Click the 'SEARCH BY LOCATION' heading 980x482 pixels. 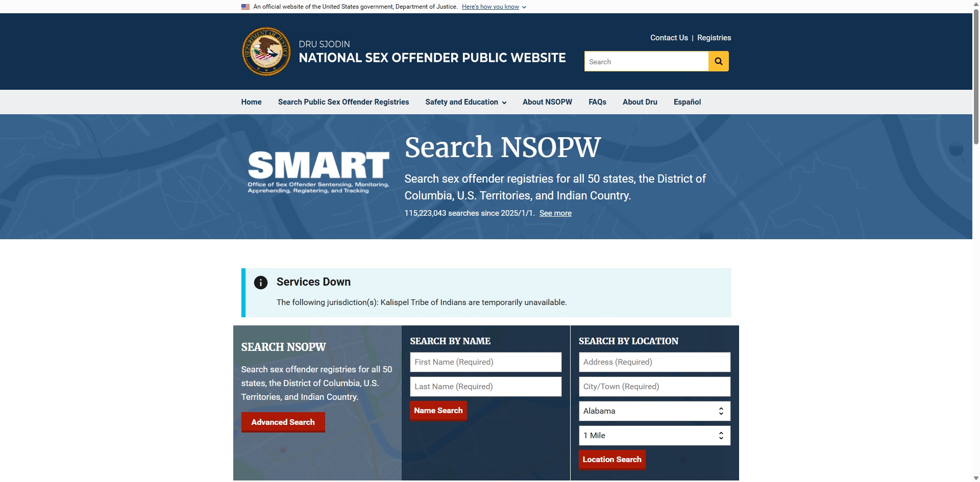coord(628,341)
